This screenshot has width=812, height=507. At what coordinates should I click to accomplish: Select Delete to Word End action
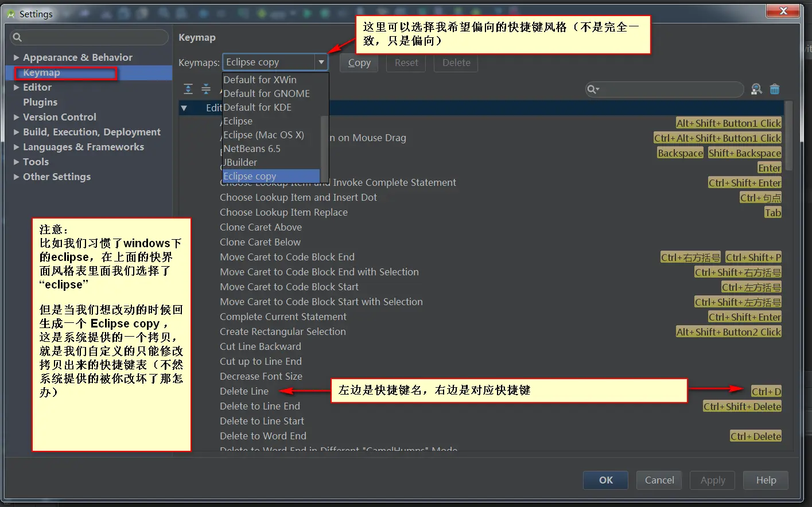click(263, 436)
